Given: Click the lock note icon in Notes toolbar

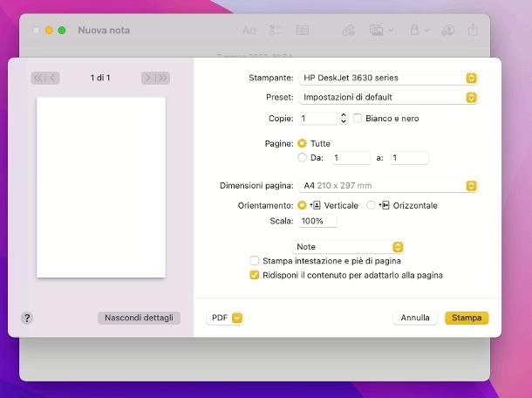Looking at the screenshot, I should (414, 30).
